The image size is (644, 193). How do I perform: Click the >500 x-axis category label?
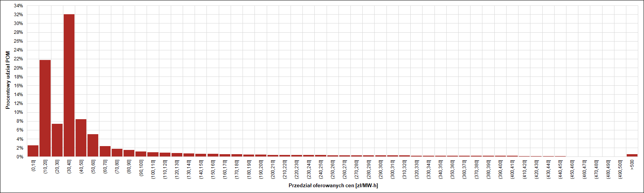pyautogui.click(x=632, y=165)
